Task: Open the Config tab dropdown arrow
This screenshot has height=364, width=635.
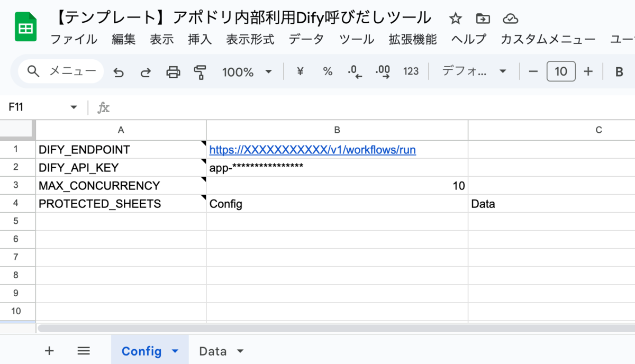Action: (x=176, y=351)
